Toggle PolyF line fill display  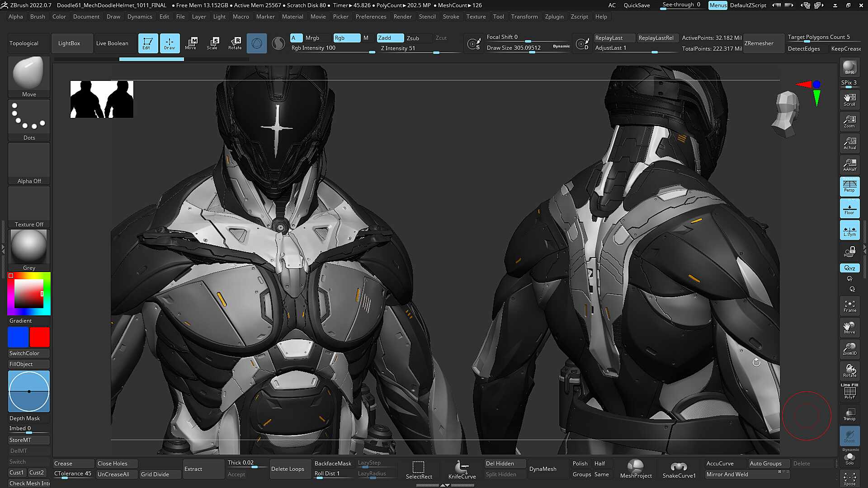click(x=849, y=392)
